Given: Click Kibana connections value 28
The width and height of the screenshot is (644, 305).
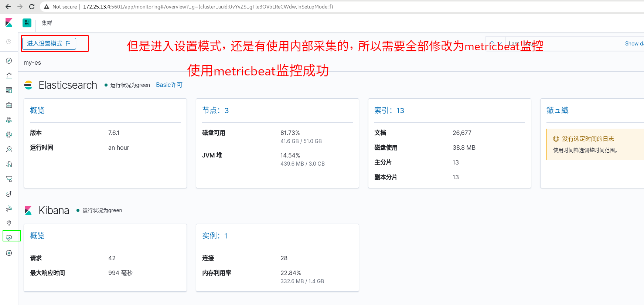Looking at the screenshot, I should [284, 258].
